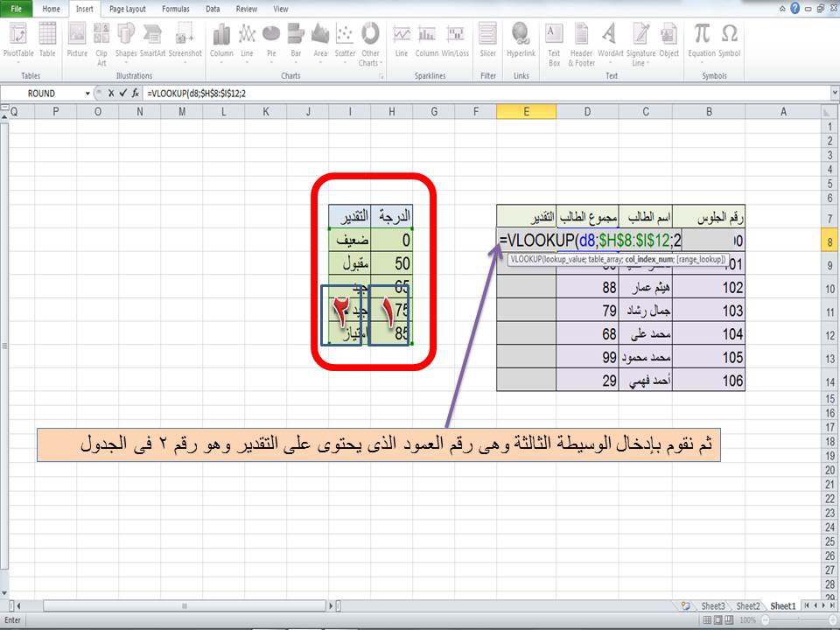This screenshot has height=630, width=840.
Task: Insert a Table from the ribbon
Action: pyautogui.click(x=47, y=40)
